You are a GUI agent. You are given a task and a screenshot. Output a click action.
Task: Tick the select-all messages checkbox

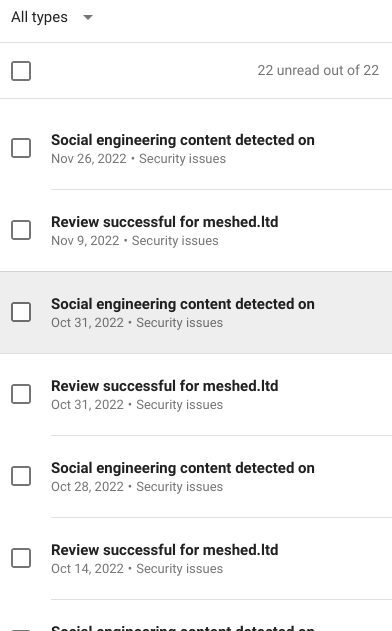[21, 71]
